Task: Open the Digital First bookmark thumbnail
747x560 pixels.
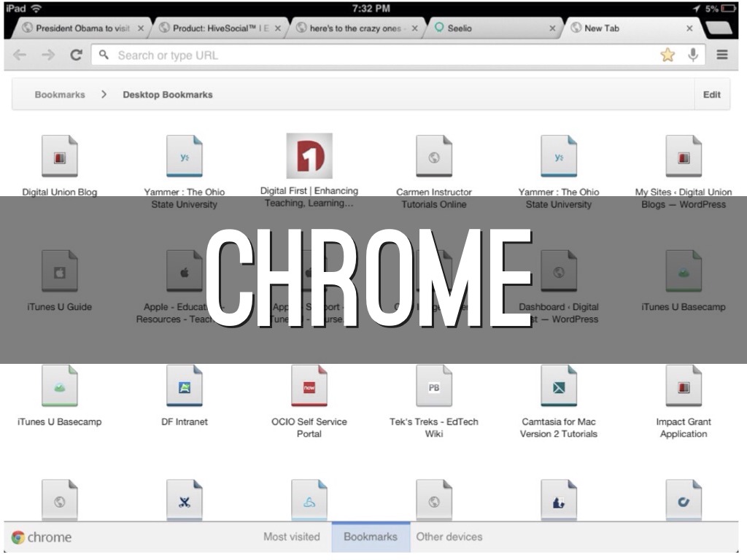Action: pyautogui.click(x=309, y=155)
